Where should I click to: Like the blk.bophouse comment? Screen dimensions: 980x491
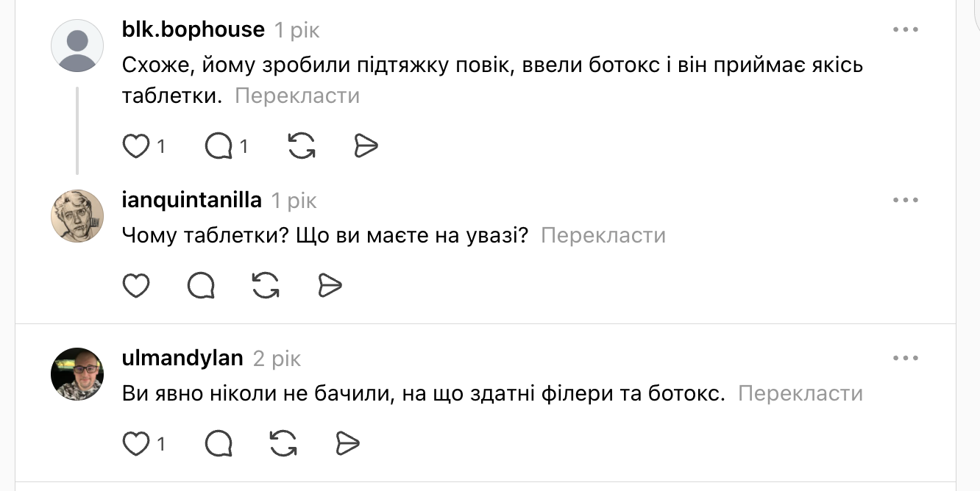[136, 146]
